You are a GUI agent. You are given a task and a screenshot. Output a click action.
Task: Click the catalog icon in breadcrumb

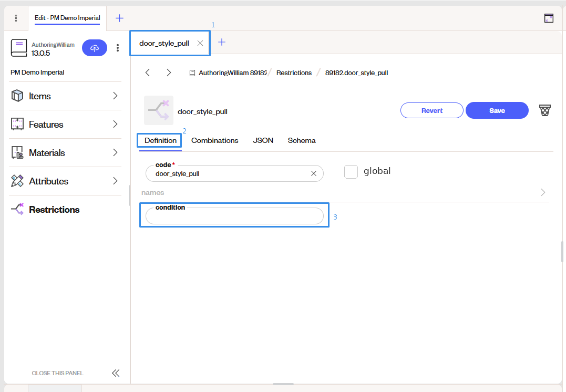tap(192, 73)
